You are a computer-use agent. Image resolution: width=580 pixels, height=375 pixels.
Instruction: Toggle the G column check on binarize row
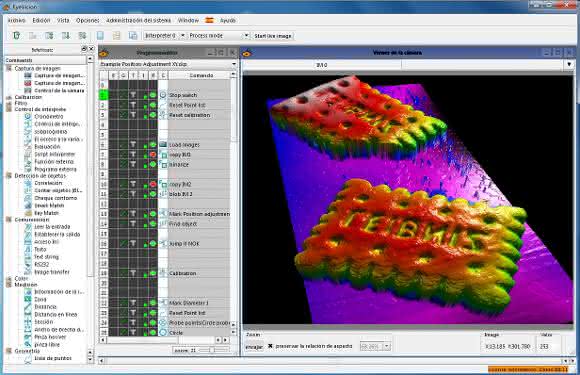click(x=123, y=165)
